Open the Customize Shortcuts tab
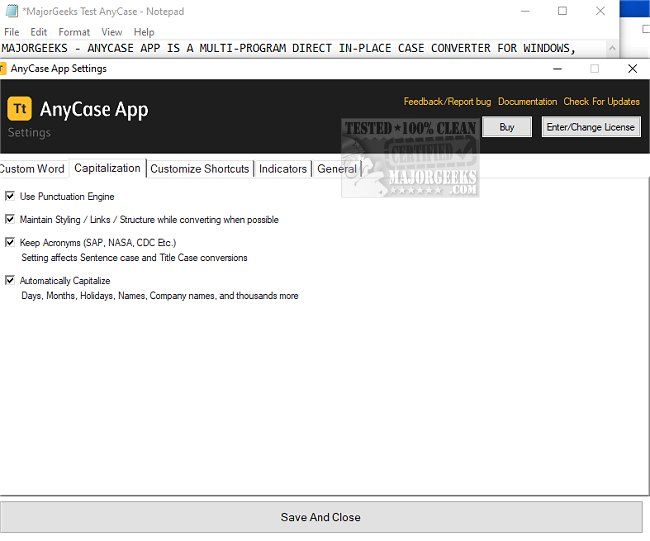 pos(200,169)
